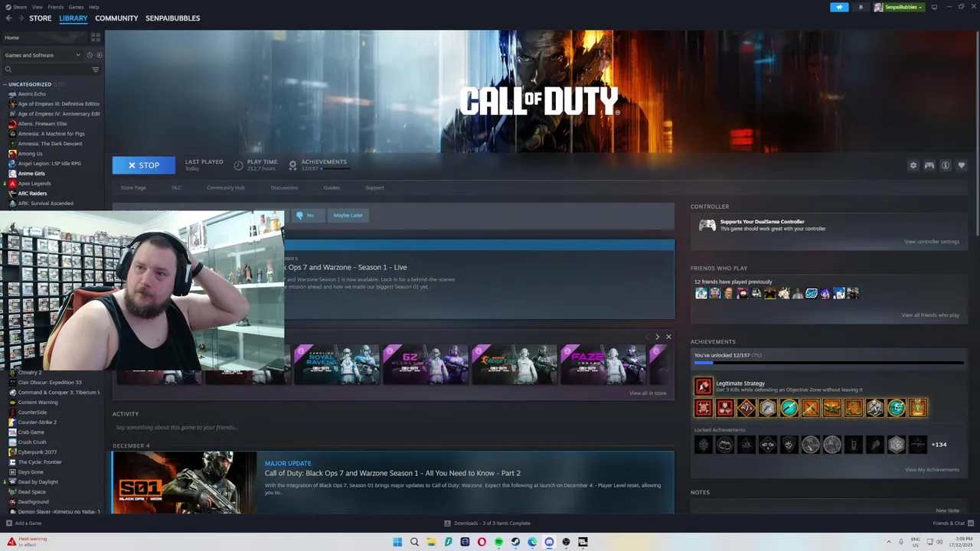Open the Help menu
This screenshot has width=980, height=551.
click(93, 7)
